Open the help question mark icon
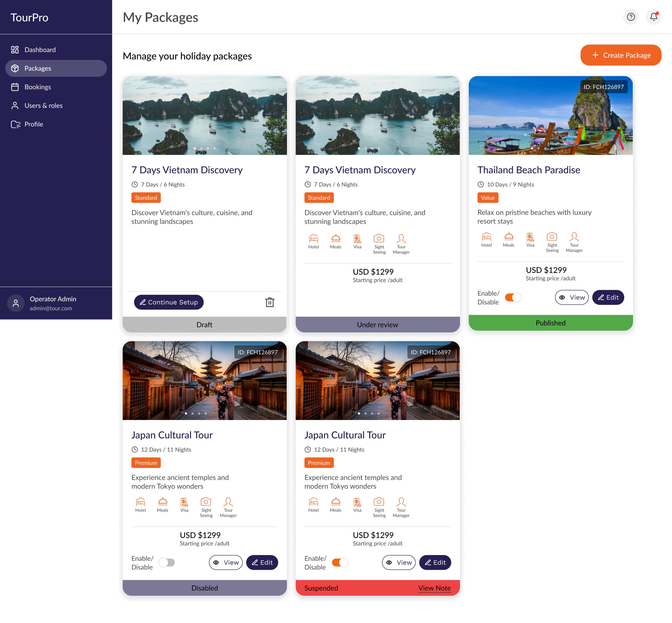This screenshot has width=672, height=623. 631,17
